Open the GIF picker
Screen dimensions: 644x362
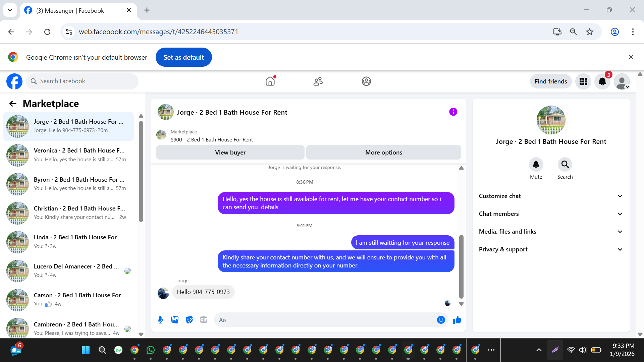pos(204,320)
